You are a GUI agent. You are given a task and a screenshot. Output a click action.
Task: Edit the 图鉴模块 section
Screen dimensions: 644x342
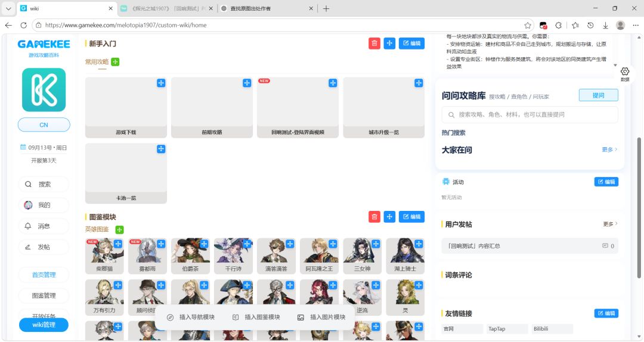click(x=411, y=217)
